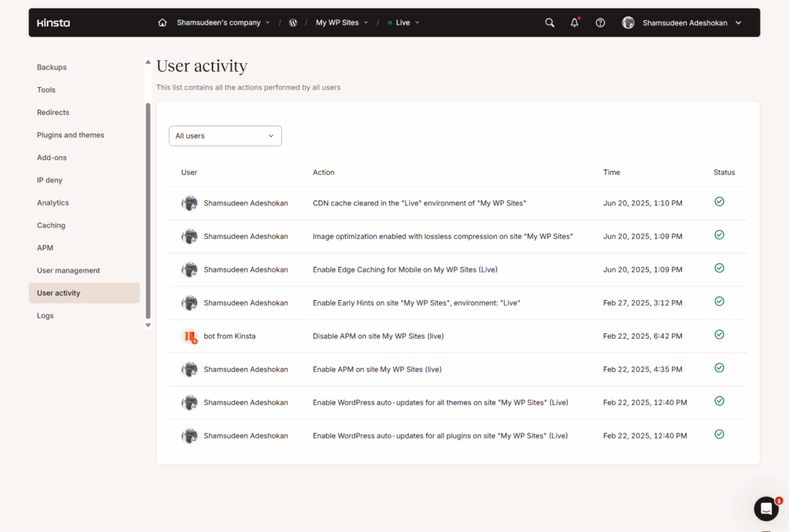The width and height of the screenshot is (789, 532).
Task: Click the bot from Kinsta avatar
Action: 190,335
